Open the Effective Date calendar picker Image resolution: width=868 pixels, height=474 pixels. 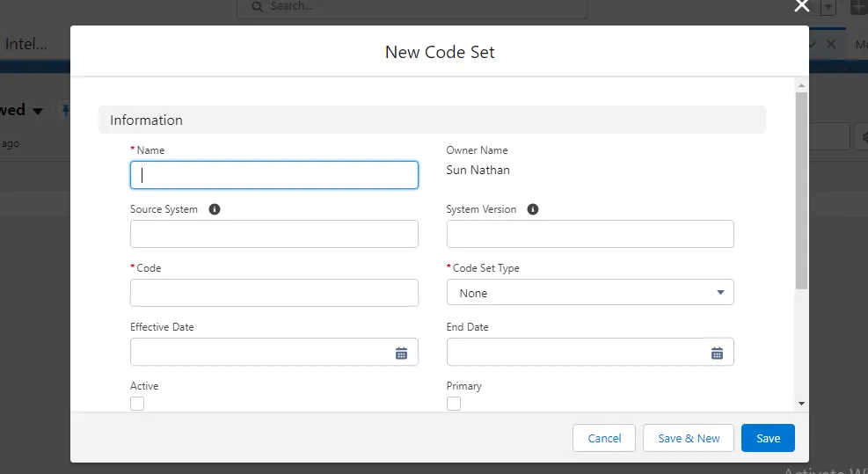[x=401, y=354]
